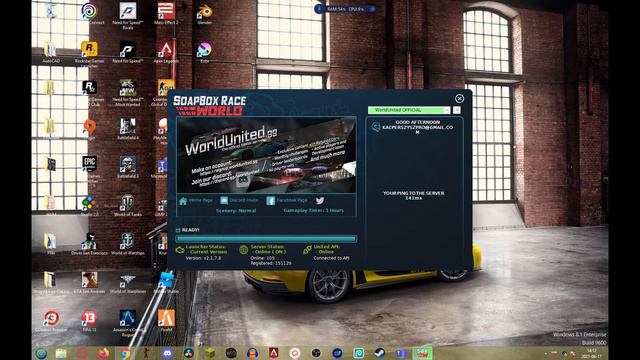Open the Start button on the taskbar
This screenshot has width=640, height=360.
click(41, 353)
